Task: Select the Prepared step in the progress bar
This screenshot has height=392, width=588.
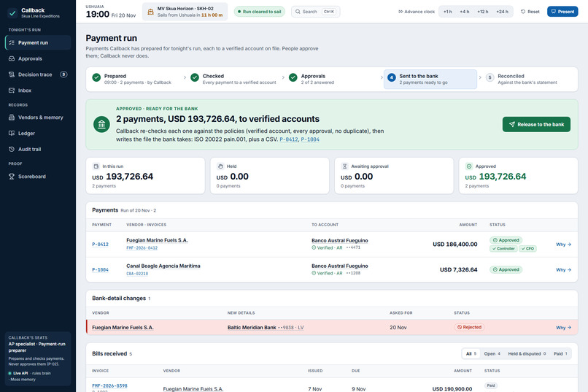Action: point(136,79)
